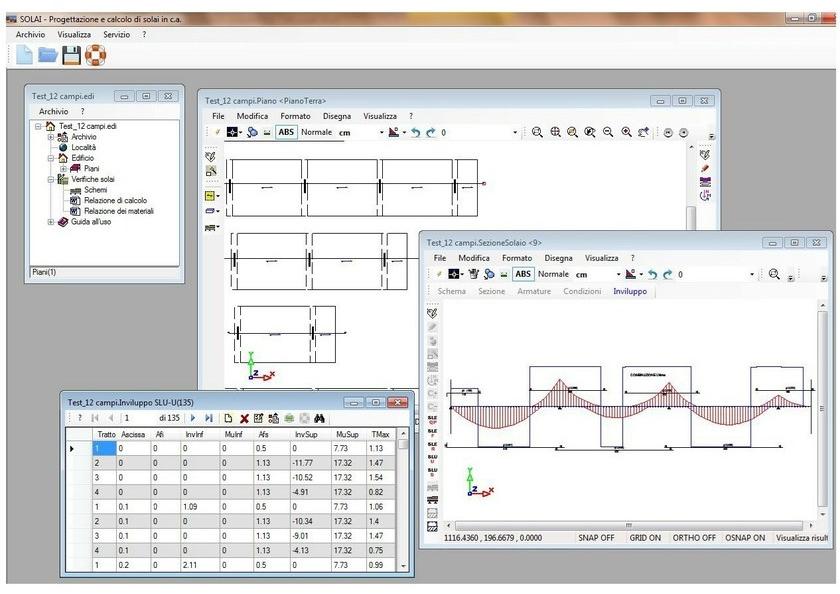Image resolution: width=840 pixels, height=594 pixels.
Task: Click the undo arrow in PianoTerra toolbar
Action: click(414, 132)
